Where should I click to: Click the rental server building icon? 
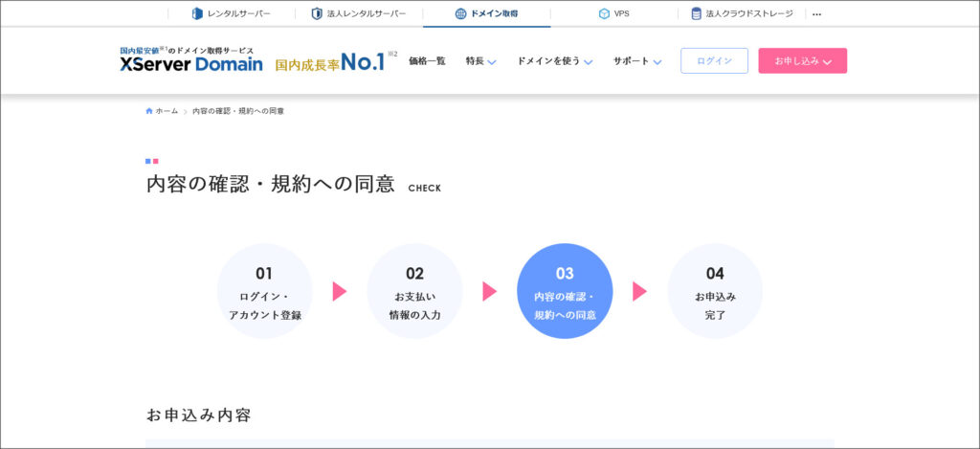point(197,13)
